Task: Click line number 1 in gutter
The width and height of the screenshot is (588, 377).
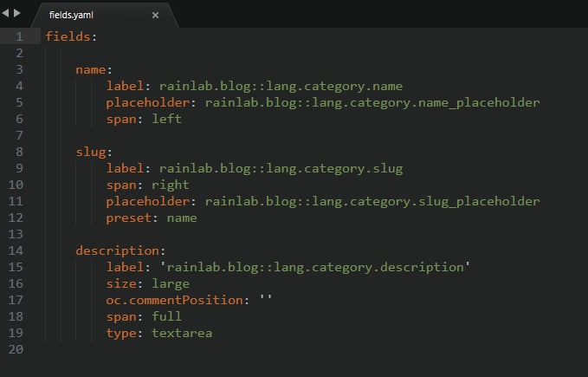Action: pyautogui.click(x=19, y=36)
